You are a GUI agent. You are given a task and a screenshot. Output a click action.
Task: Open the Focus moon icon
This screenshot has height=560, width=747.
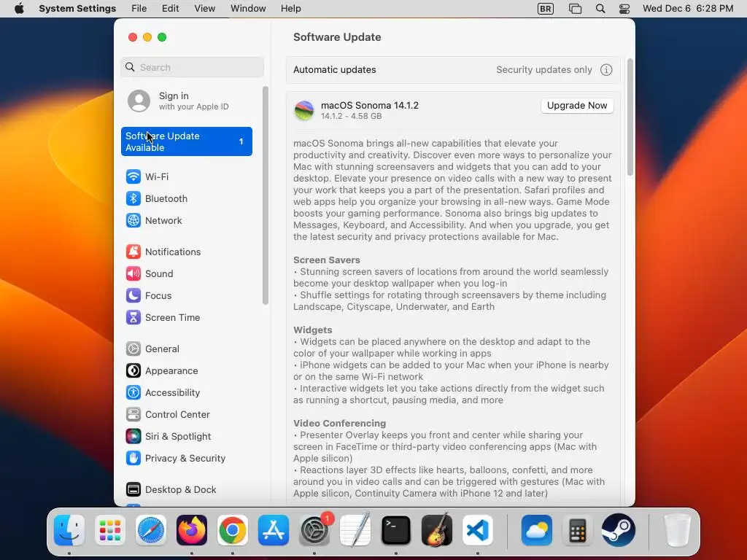tap(133, 296)
